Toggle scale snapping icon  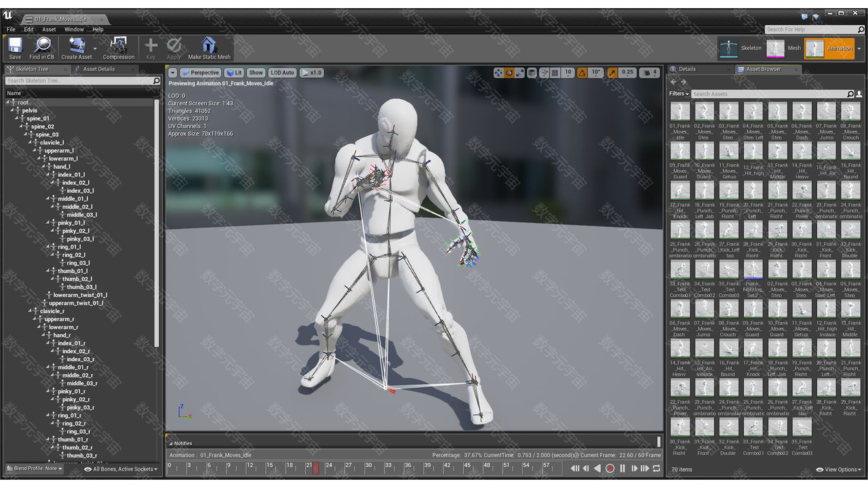(x=612, y=73)
